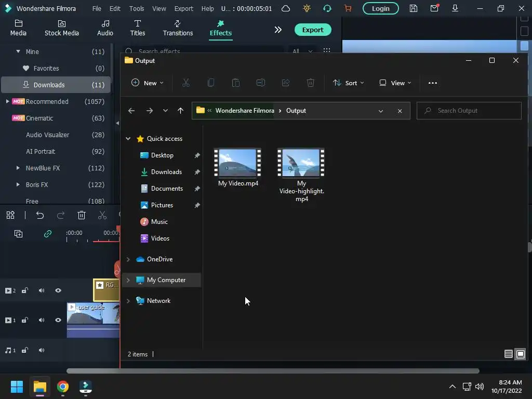Open the messages envelope icon
The height and width of the screenshot is (399, 532).
click(434, 8)
